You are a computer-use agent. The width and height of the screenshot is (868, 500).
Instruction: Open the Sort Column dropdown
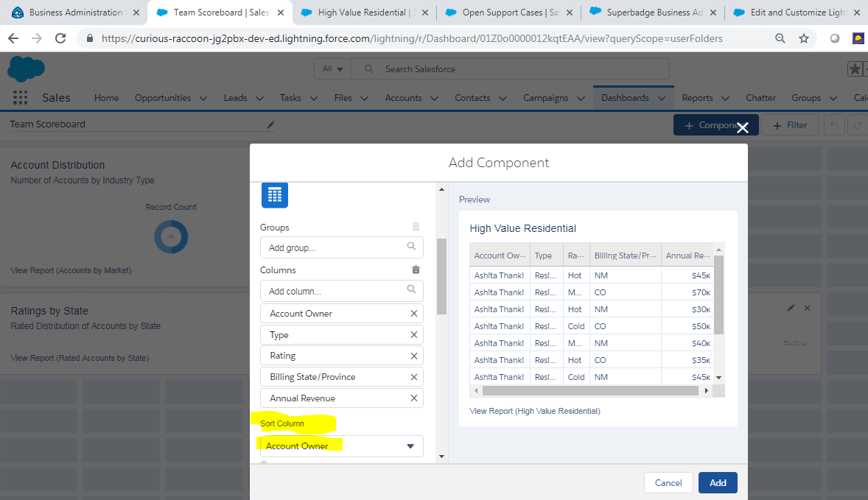coord(341,446)
